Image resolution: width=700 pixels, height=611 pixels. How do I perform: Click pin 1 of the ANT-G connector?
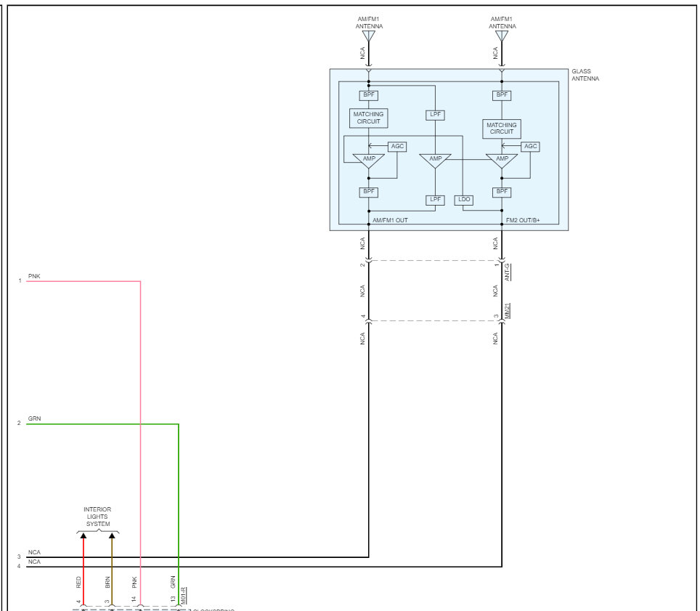coord(496,265)
